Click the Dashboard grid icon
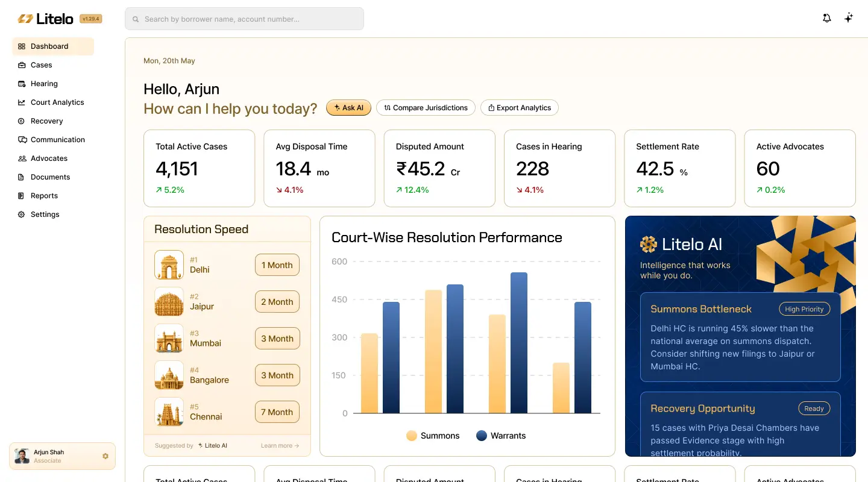 (22, 46)
